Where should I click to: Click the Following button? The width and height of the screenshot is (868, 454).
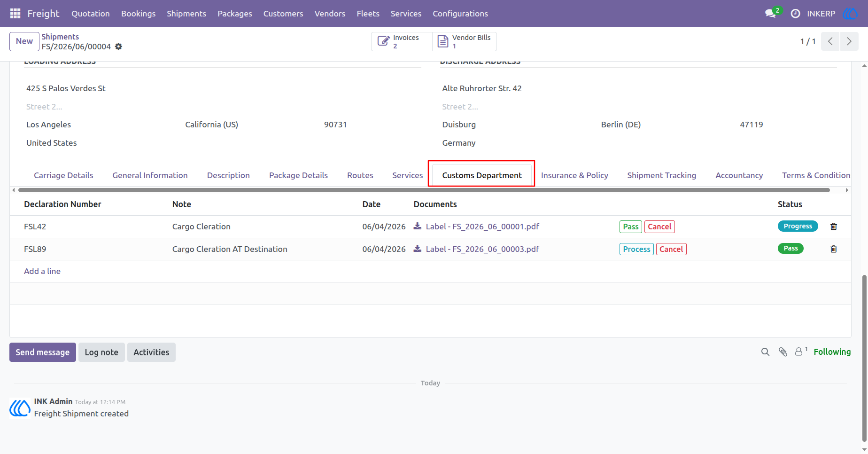tap(832, 352)
